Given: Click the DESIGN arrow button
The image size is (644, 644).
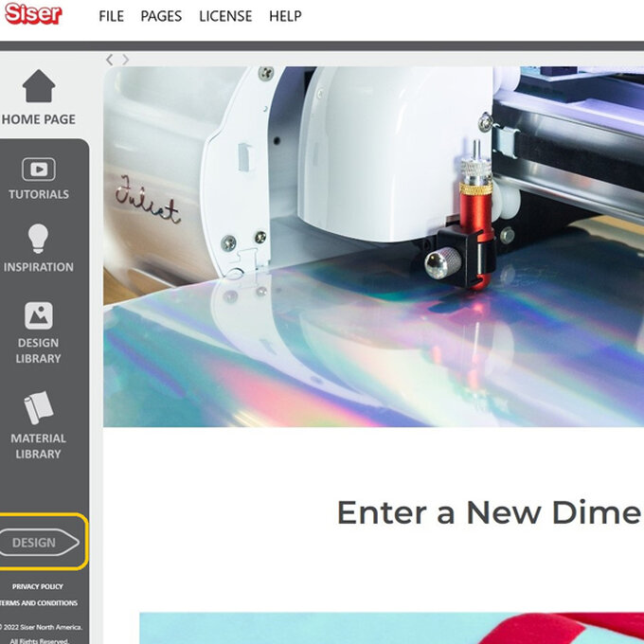Looking at the screenshot, I should tap(39, 542).
